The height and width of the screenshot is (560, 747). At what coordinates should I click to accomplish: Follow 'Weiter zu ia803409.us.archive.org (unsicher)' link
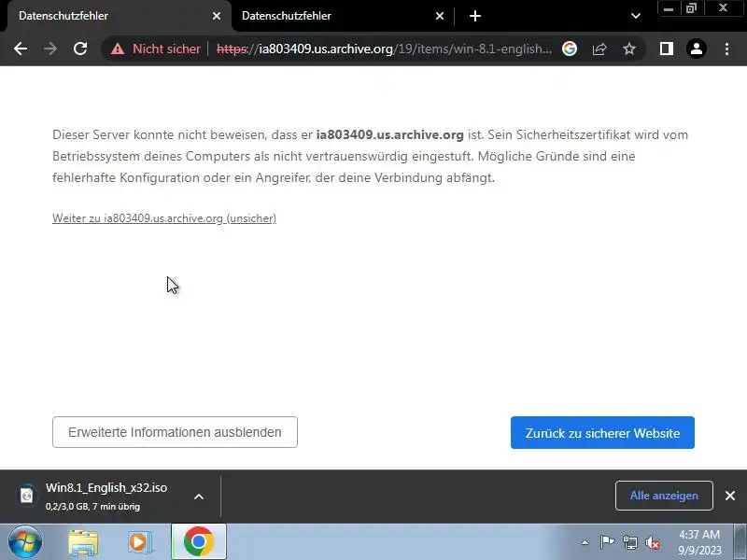(164, 218)
